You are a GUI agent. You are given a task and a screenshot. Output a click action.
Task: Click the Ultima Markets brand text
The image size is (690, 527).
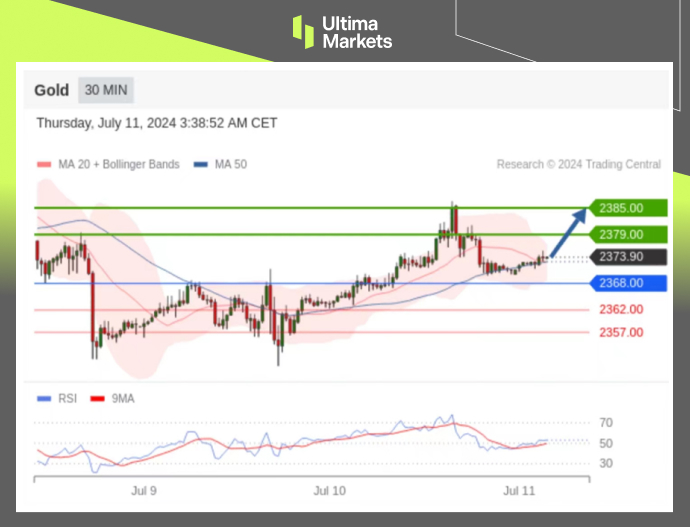[356, 31]
